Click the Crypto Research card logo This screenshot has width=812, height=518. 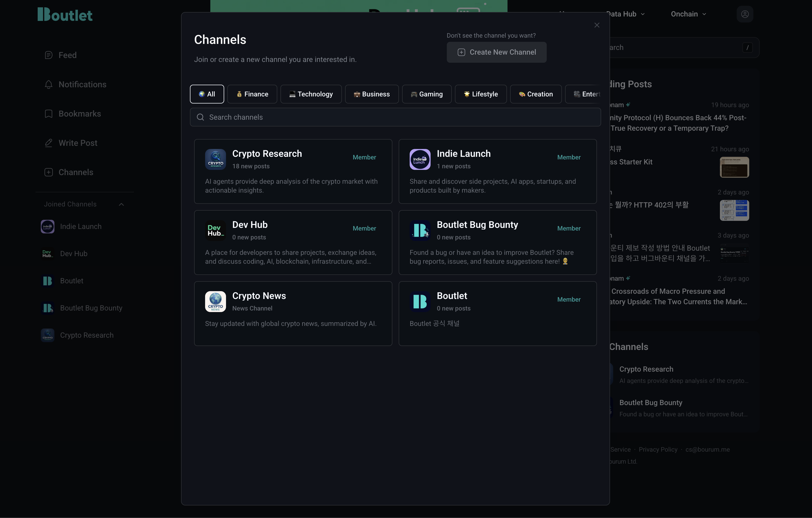[x=216, y=160]
